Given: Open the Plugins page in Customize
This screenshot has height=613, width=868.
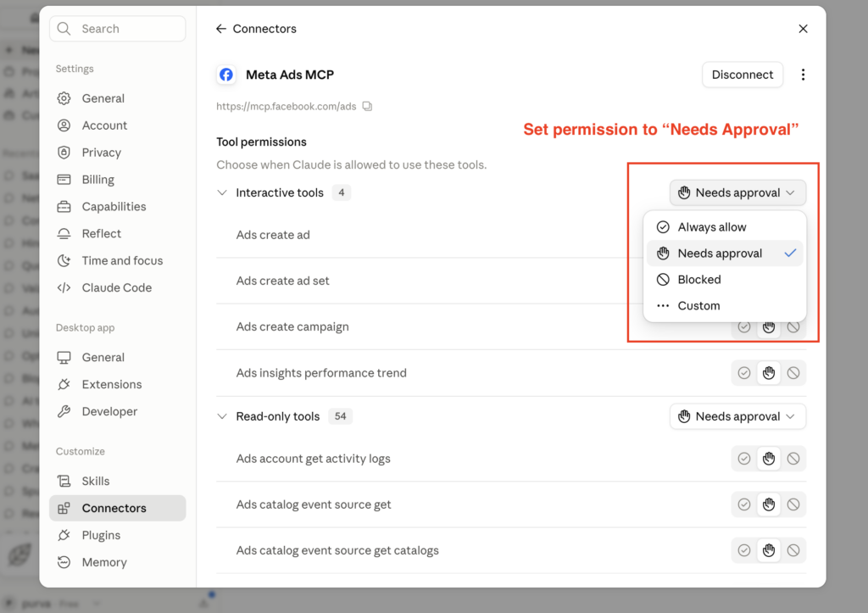Looking at the screenshot, I should (117, 536).
